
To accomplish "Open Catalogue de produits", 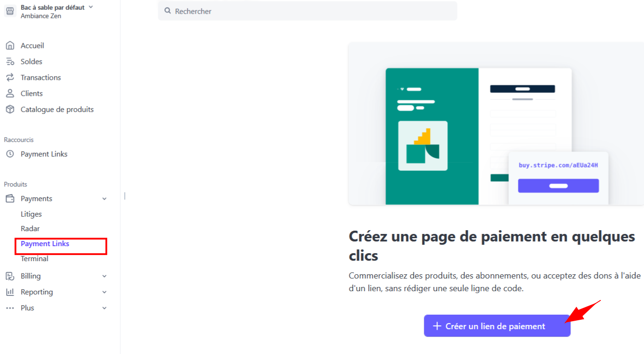I will [x=57, y=110].
